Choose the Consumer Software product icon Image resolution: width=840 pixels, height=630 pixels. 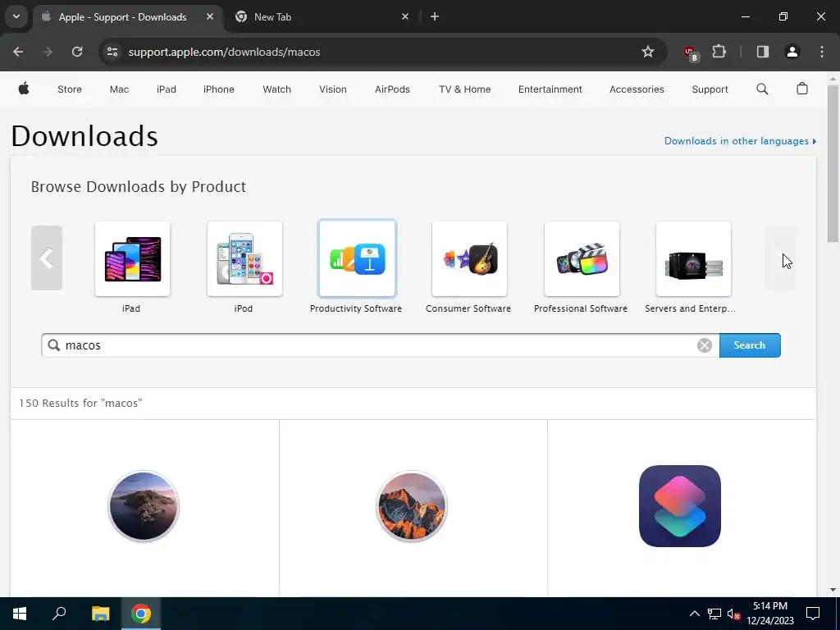469,258
